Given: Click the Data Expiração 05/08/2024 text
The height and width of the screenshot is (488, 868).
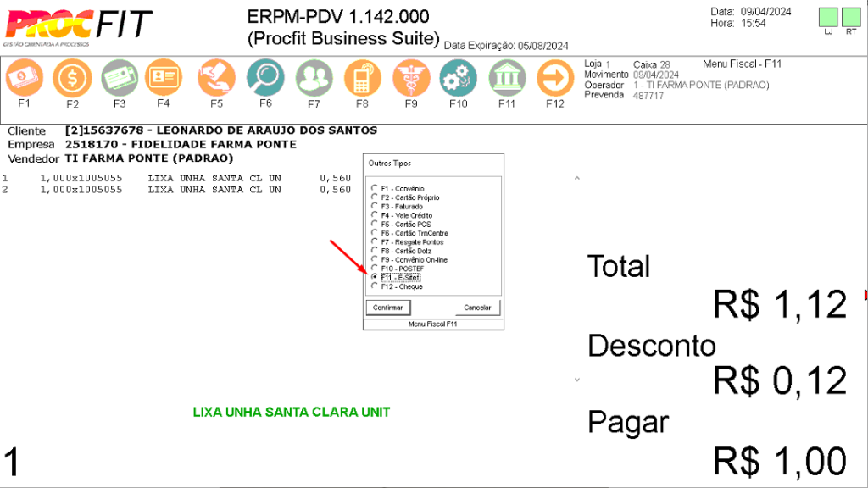Looking at the screenshot, I should tap(506, 46).
